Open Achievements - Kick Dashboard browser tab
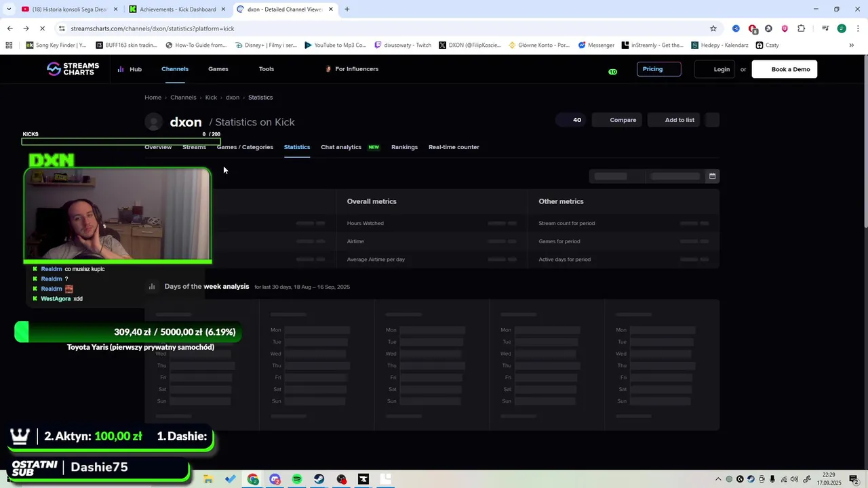This screenshot has height=488, width=868. (x=178, y=9)
